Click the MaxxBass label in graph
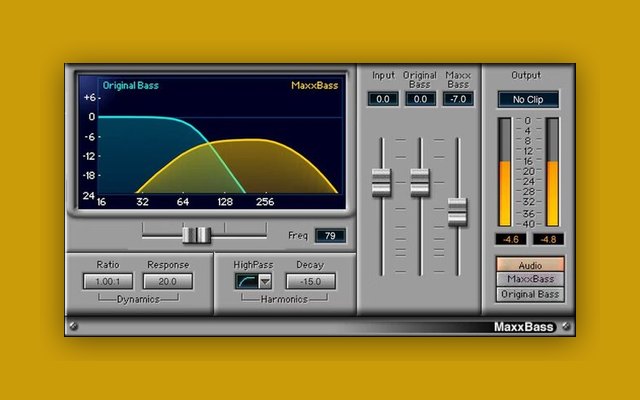Viewport: 640px width, 400px height. [315, 86]
